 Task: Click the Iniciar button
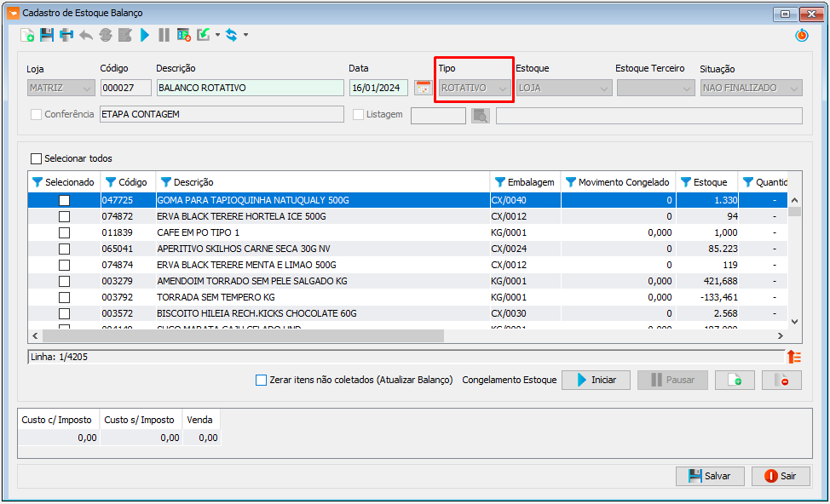tap(596, 381)
